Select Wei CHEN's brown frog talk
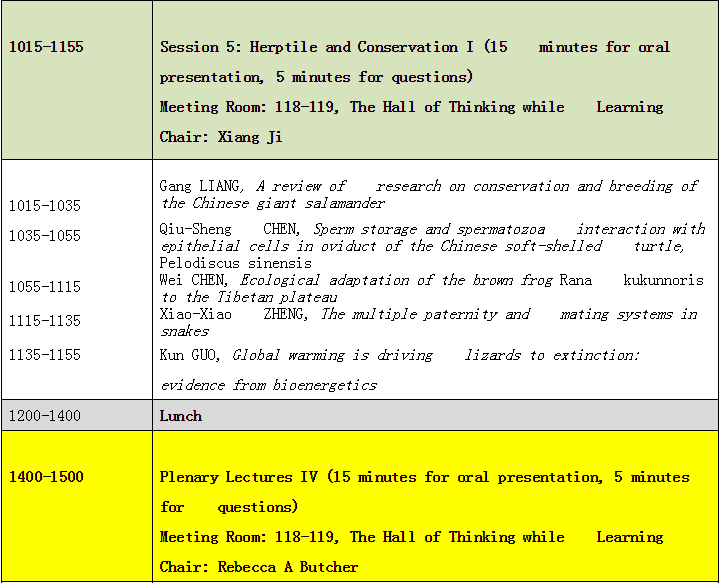This screenshot has width=719, height=583. point(431,288)
